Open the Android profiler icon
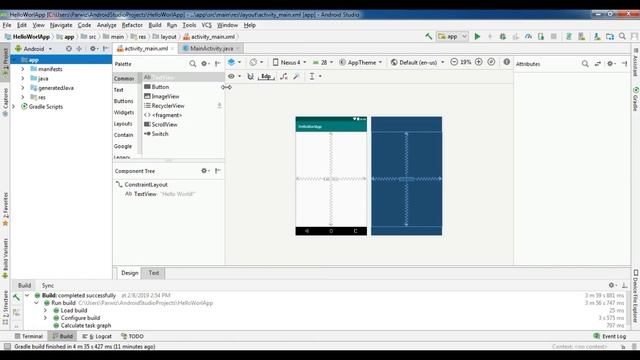This screenshot has height=360, width=640. click(528, 36)
